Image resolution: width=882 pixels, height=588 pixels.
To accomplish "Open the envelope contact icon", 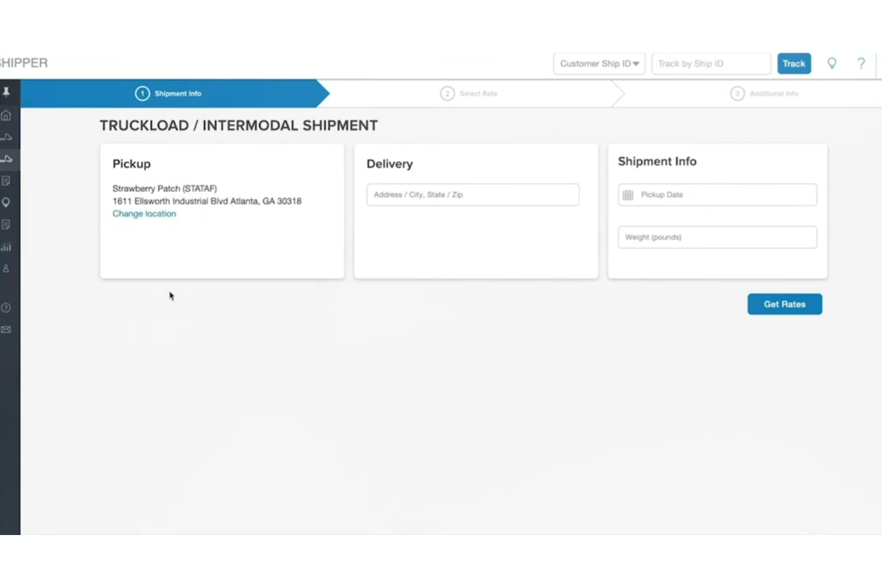I will pos(7,329).
